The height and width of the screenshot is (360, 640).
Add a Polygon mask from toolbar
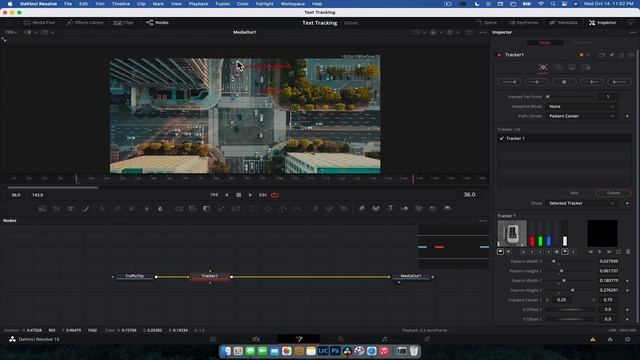pyautogui.click(x=282, y=209)
